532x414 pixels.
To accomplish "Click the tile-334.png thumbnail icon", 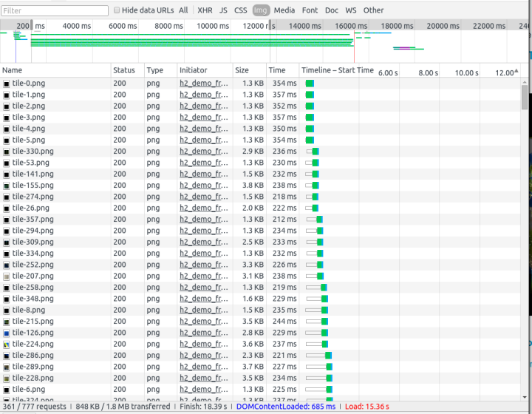I will click(x=7, y=254).
